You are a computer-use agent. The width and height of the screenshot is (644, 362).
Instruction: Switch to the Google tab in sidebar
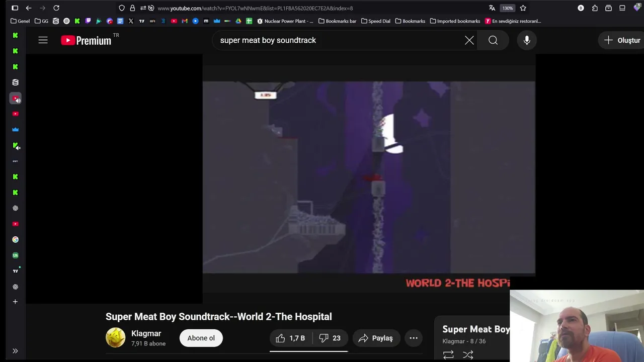(x=15, y=240)
